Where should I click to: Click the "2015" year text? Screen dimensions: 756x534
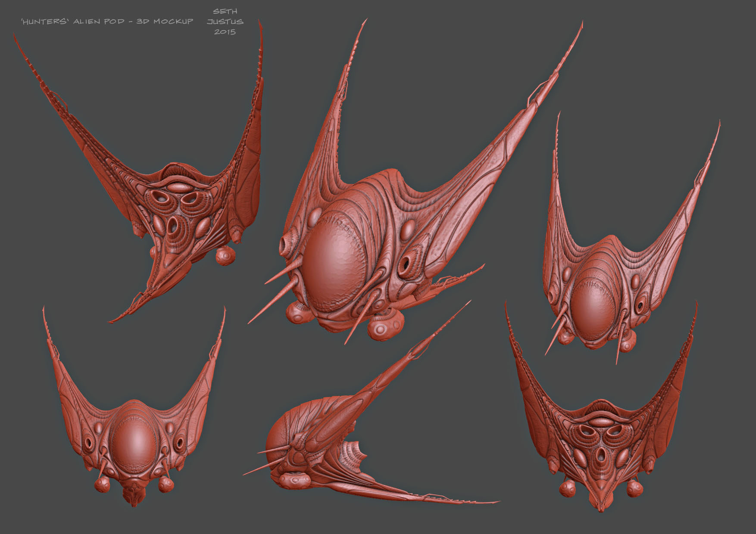pos(225,32)
